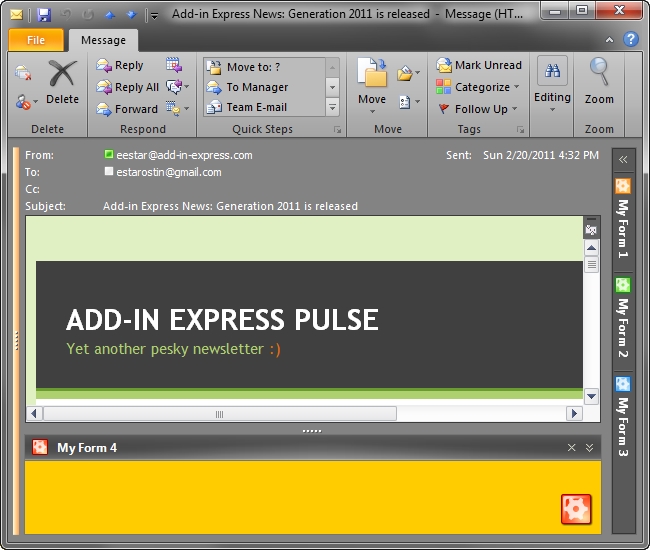Select the Message ribbon tab
This screenshot has height=550, width=650.
pos(103,40)
